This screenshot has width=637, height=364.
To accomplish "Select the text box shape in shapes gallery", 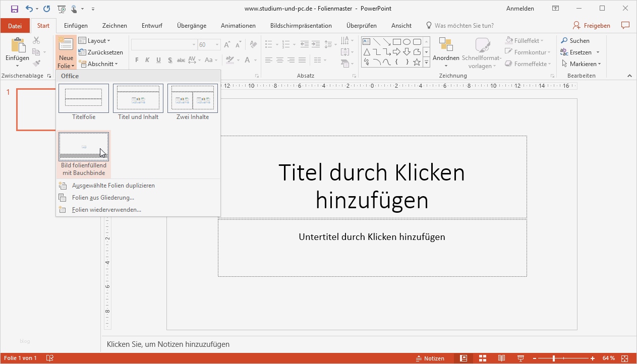I will coord(367,41).
